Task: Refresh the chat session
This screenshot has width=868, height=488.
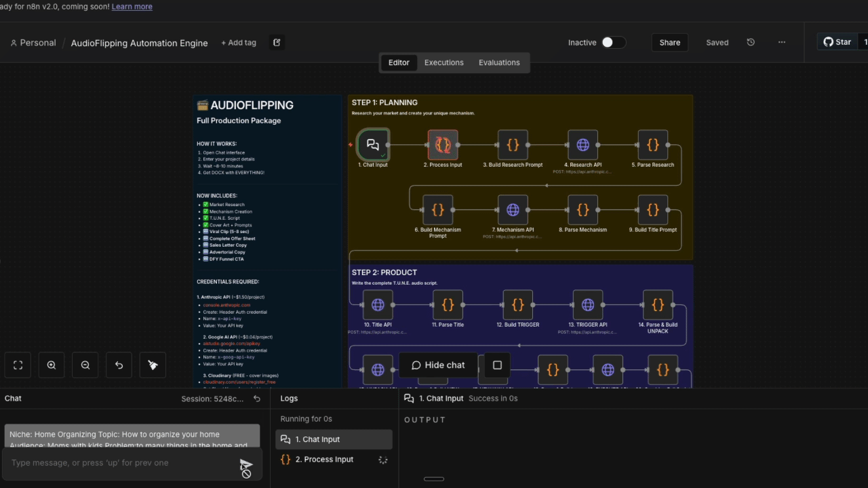Action: (x=257, y=399)
